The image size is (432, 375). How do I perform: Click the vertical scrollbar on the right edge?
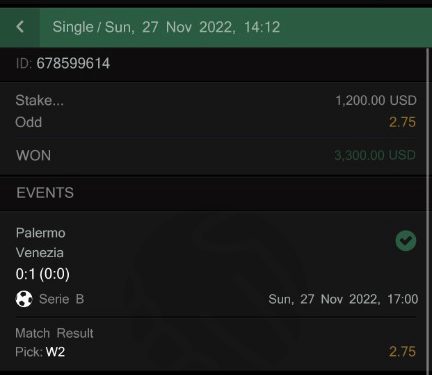[x=428, y=211]
